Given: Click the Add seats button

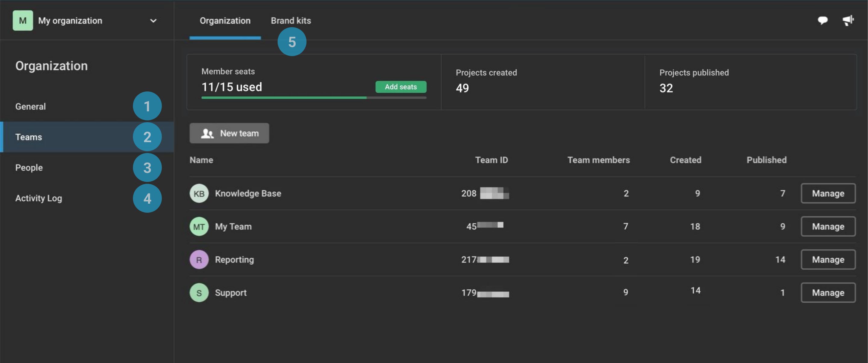Looking at the screenshot, I should [x=401, y=87].
